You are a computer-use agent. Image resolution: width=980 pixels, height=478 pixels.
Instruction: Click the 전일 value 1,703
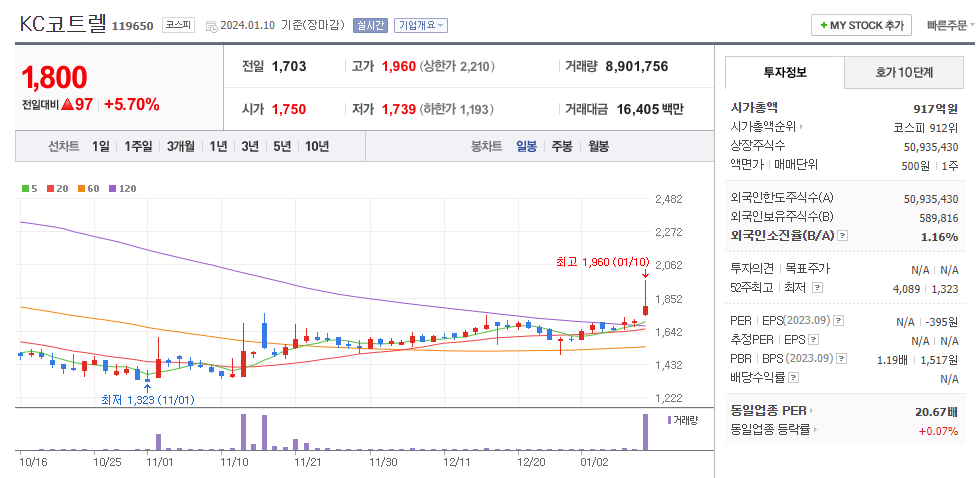coord(289,66)
